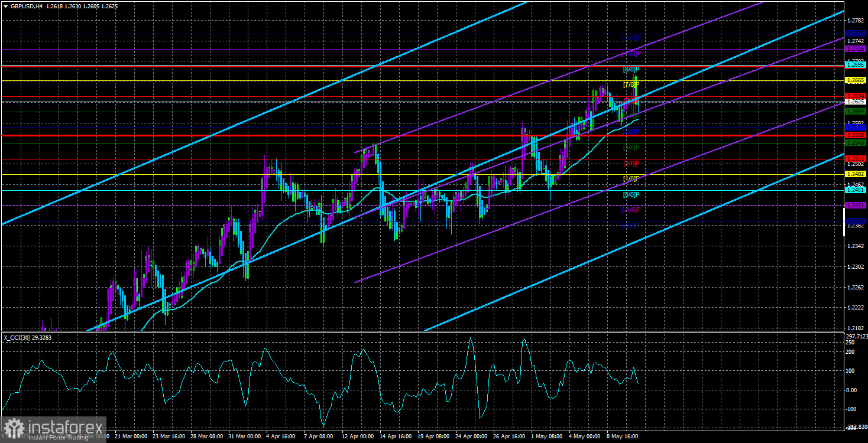Image resolution: width=868 pixels, height=443 pixels.
Task: Click the white 1.2625 current price tag
Action: 856,102
